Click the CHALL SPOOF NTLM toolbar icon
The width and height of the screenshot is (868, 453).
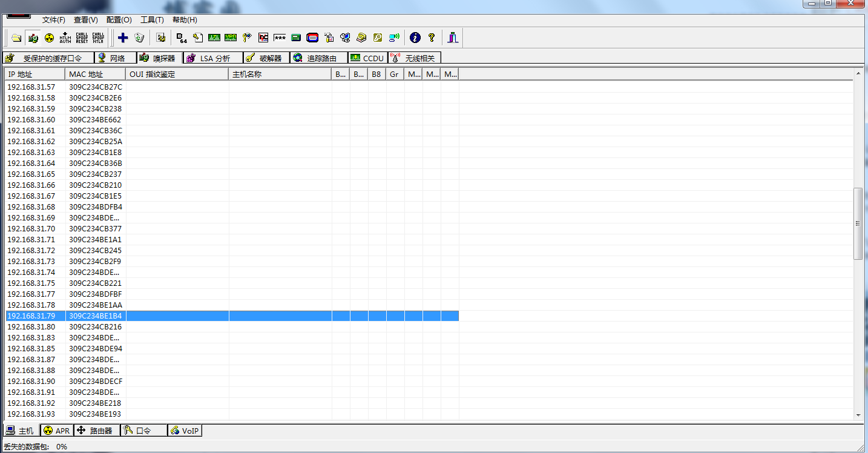pyautogui.click(x=98, y=38)
